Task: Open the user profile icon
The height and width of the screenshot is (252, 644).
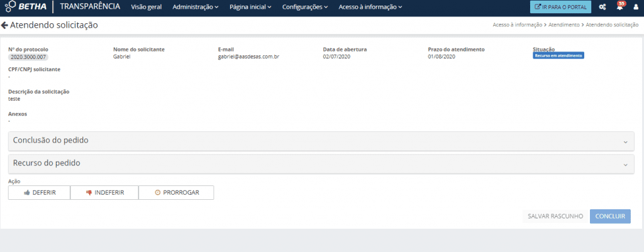Action: coord(635,8)
